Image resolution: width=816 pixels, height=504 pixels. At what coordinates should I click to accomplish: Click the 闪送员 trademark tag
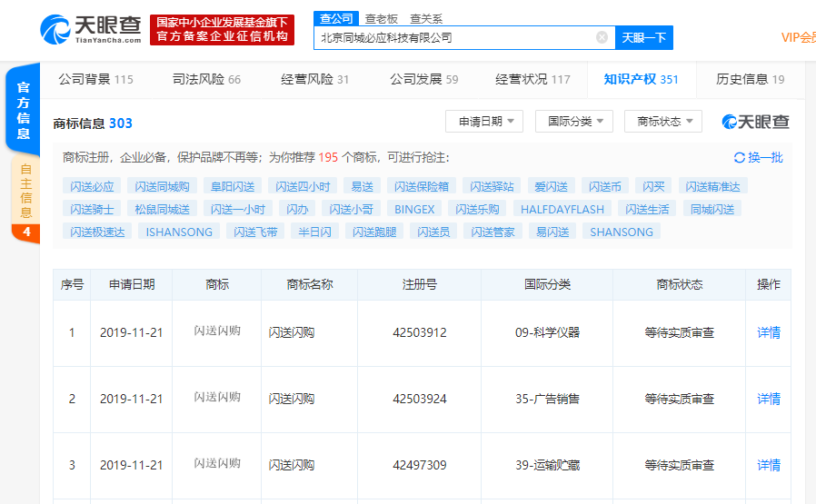click(x=433, y=232)
